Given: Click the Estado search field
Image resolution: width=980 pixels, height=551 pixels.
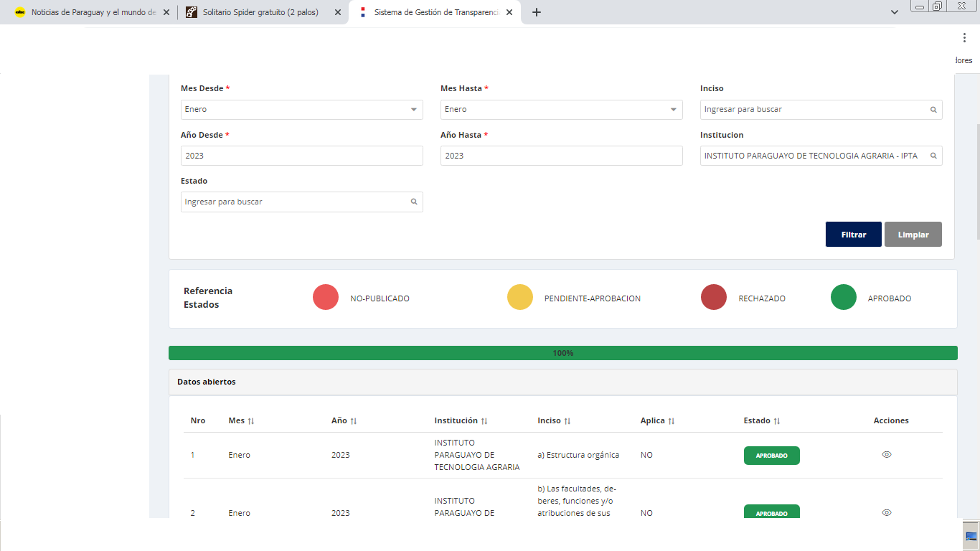Looking at the screenshot, I should point(302,202).
